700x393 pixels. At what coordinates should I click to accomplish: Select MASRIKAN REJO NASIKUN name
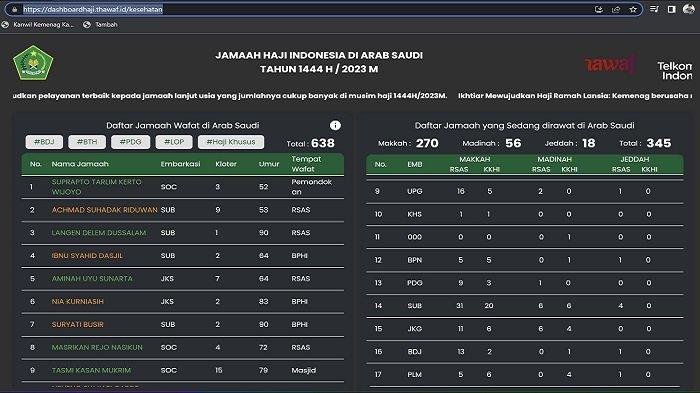(x=97, y=347)
